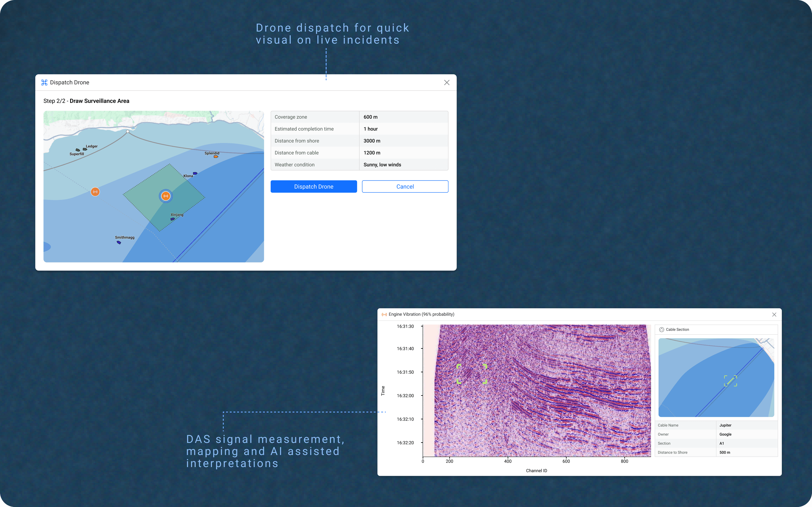Screen dimensions: 812x507
Task: Select the Splendid vessel icon on map
Action: pos(216,157)
